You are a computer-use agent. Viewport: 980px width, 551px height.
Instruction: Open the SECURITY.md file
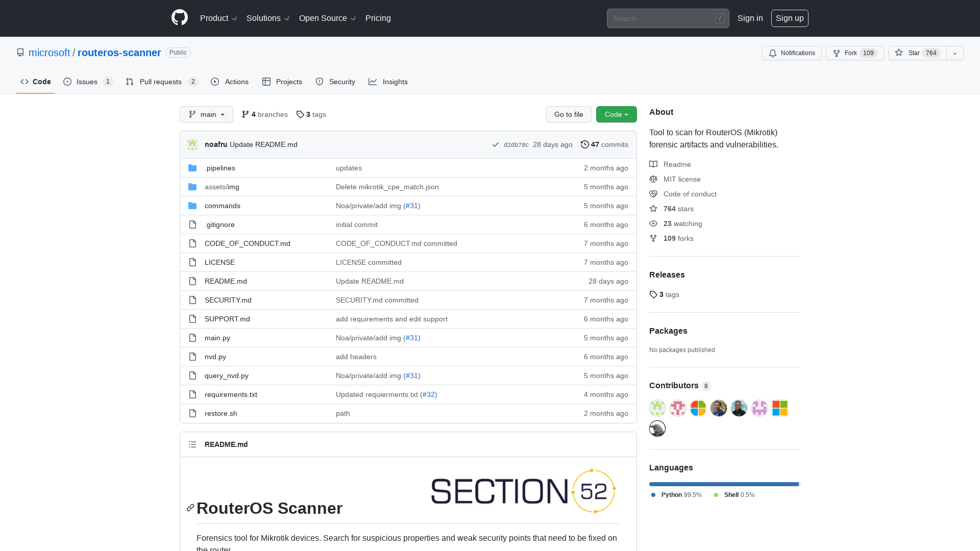tap(228, 300)
